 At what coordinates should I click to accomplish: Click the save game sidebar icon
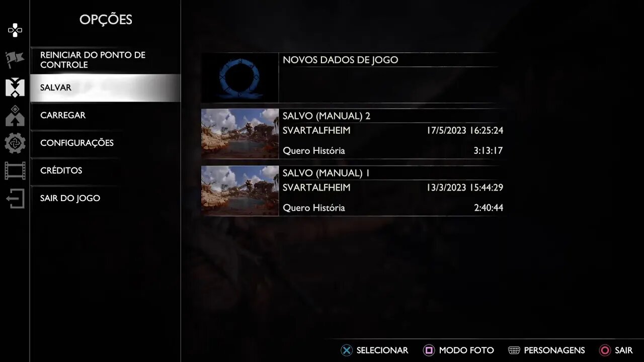[x=15, y=87]
